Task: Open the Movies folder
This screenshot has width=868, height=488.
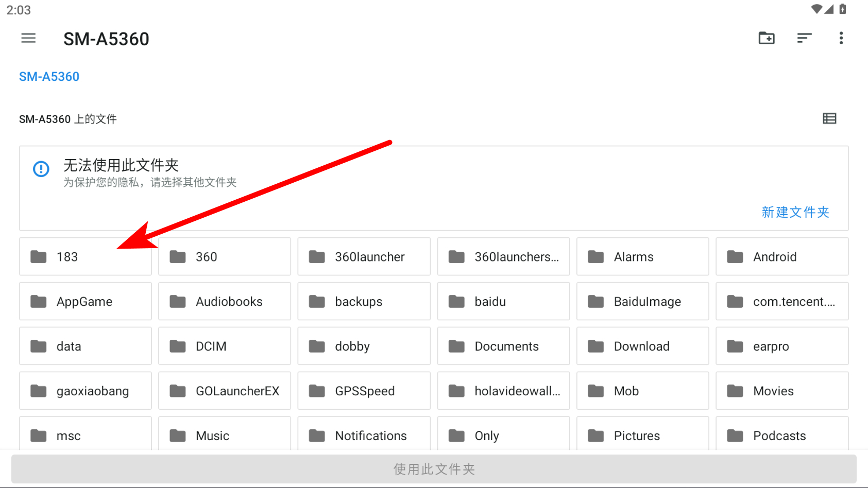Action: pyautogui.click(x=782, y=391)
